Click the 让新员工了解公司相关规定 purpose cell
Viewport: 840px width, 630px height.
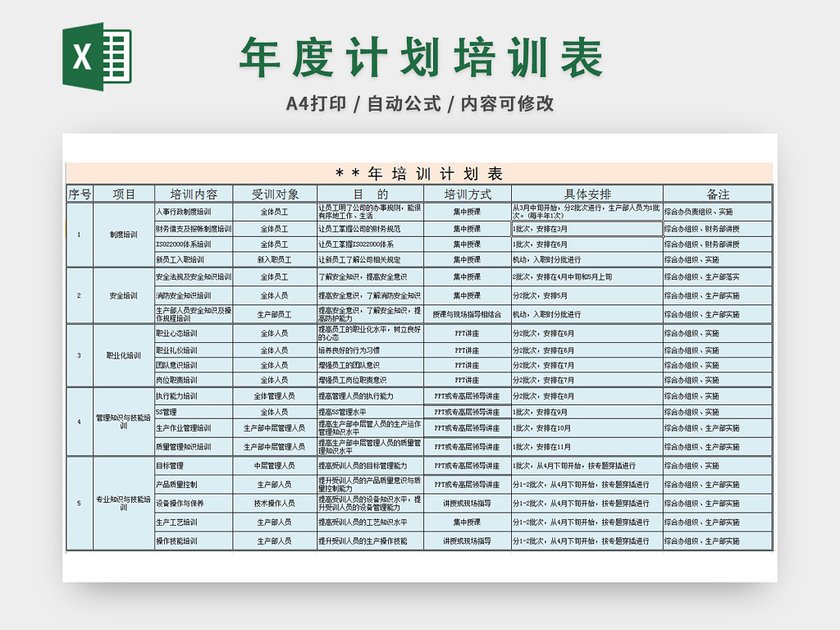point(370,260)
